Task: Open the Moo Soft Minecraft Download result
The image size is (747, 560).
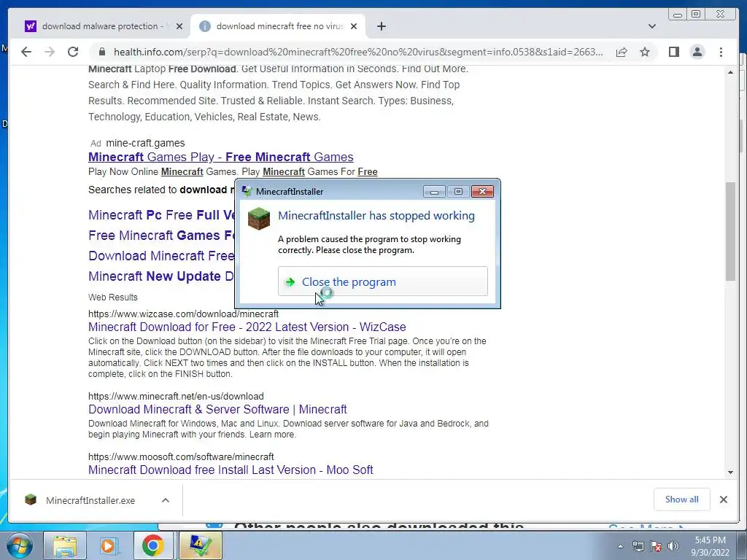Action: pyautogui.click(x=231, y=470)
